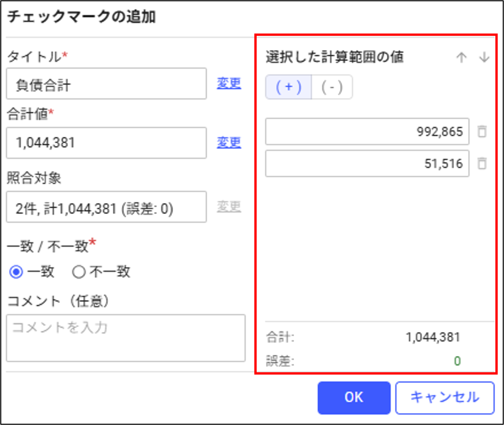Viewport: 504px width, 425px height.
Task: Focus the 合計値 input showing 1,044,381
Action: [106, 143]
